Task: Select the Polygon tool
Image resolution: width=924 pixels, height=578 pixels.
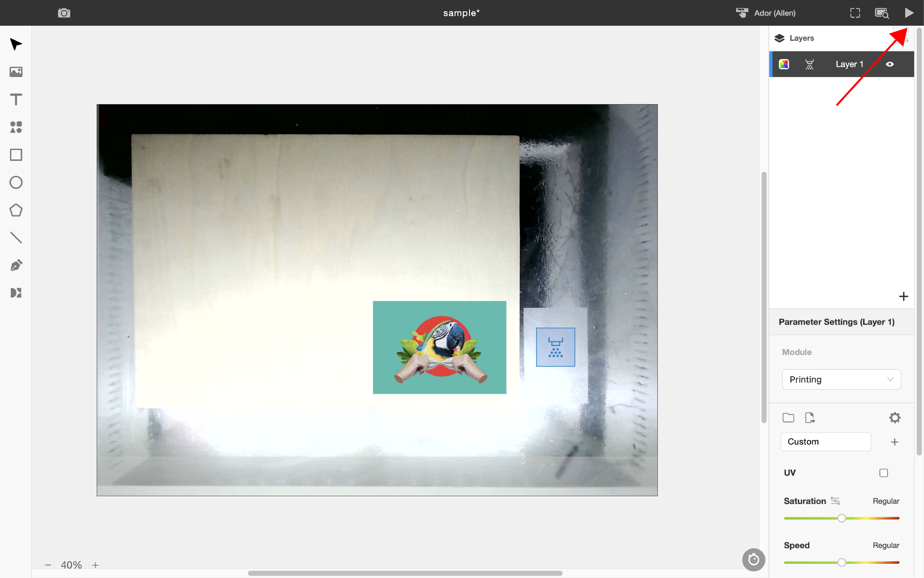Action: 16,210
